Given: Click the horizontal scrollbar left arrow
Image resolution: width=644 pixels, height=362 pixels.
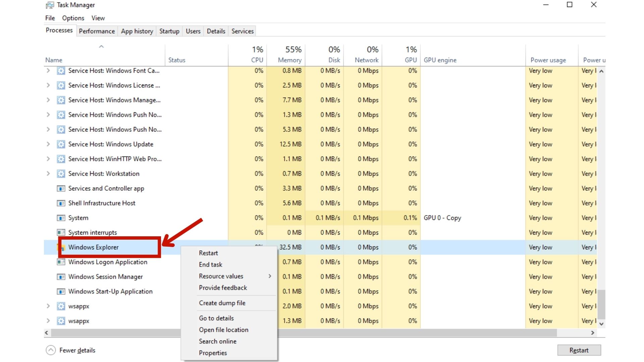Looking at the screenshot, I should (x=47, y=333).
